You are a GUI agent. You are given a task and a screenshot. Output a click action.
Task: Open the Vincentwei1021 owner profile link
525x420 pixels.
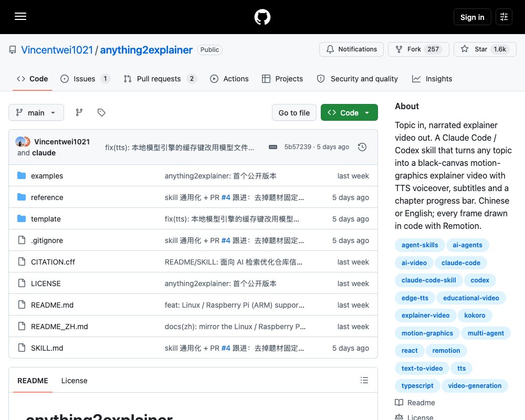coord(57,50)
